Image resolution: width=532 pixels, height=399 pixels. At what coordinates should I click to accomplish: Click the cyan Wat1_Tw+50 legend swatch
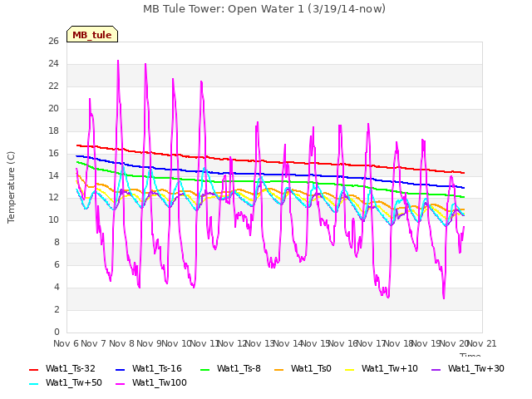tap(33, 384)
